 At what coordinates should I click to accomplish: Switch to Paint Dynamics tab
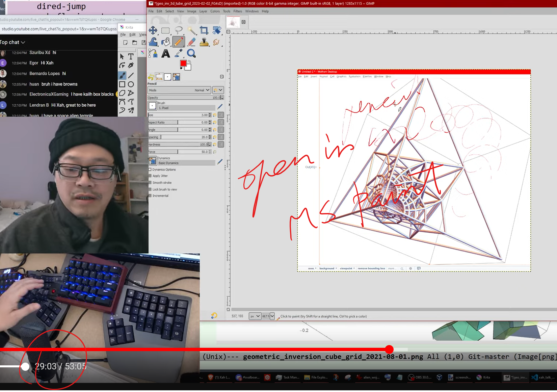[176, 77]
